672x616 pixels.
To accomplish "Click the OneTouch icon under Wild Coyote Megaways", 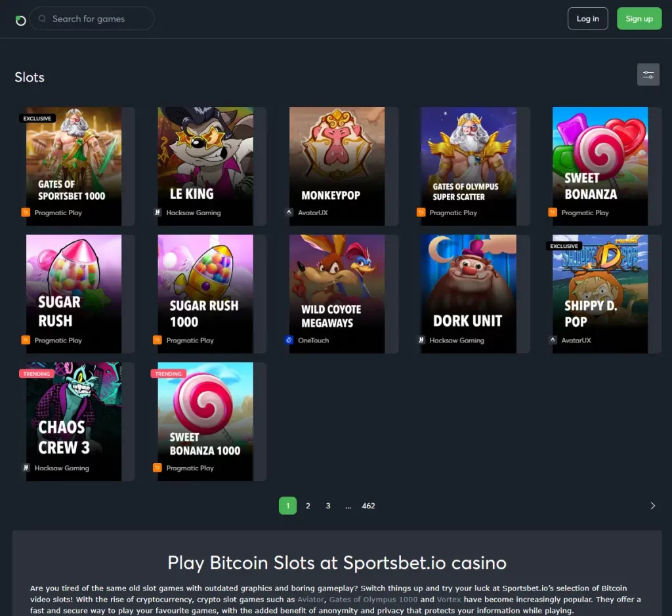I will [x=289, y=340].
